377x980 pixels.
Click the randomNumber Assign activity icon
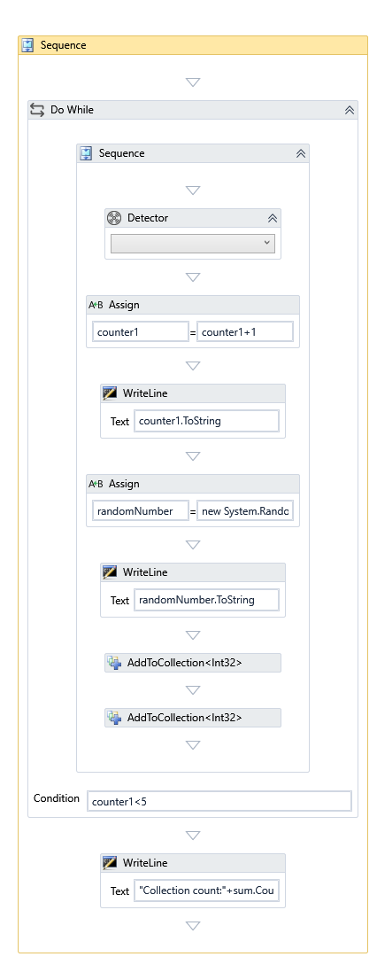(96, 484)
